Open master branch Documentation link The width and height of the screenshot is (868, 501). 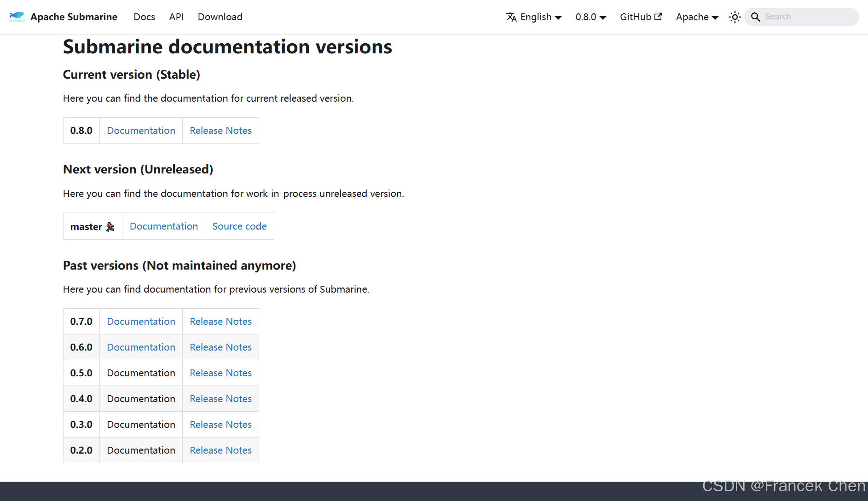(163, 226)
